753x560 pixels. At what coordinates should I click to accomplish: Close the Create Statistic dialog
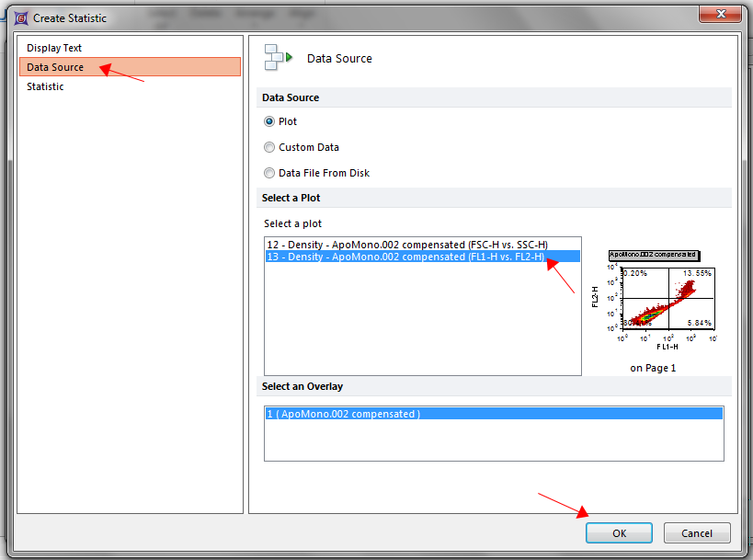click(720, 14)
